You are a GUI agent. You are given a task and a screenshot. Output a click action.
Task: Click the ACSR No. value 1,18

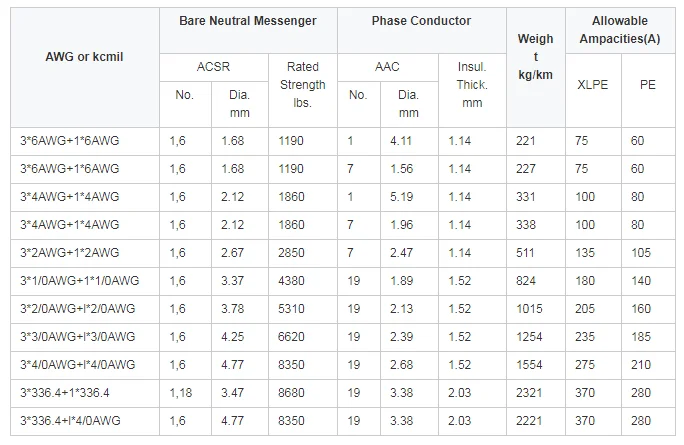181,393
